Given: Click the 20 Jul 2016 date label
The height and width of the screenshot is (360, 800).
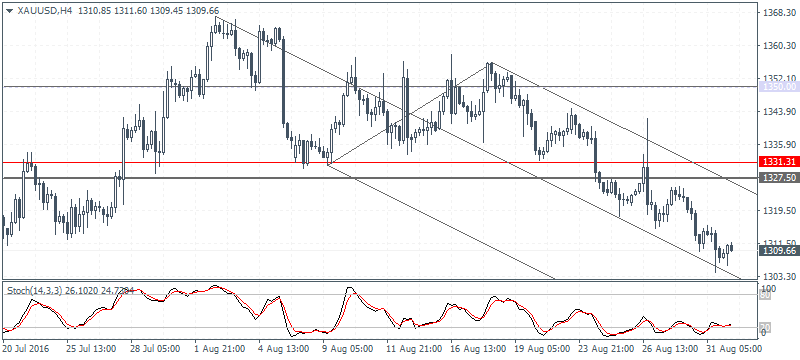Looking at the screenshot, I should [x=26, y=349].
